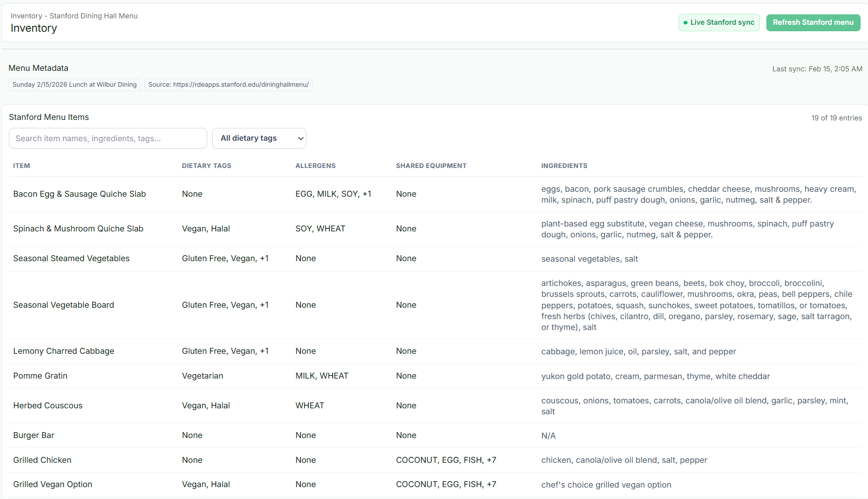Click the SHARED EQUIPMENT column header
The width and height of the screenshot is (868, 499).
(x=431, y=166)
